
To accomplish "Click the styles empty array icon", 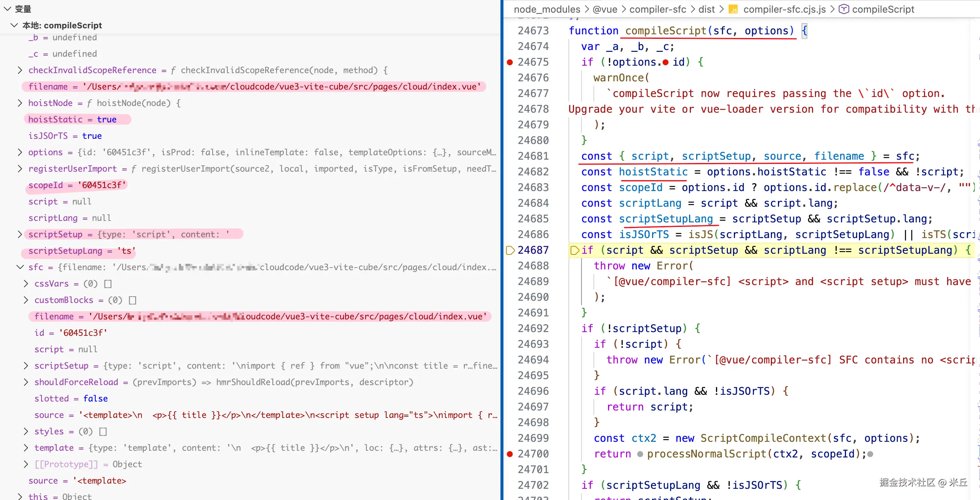I will tap(103, 432).
